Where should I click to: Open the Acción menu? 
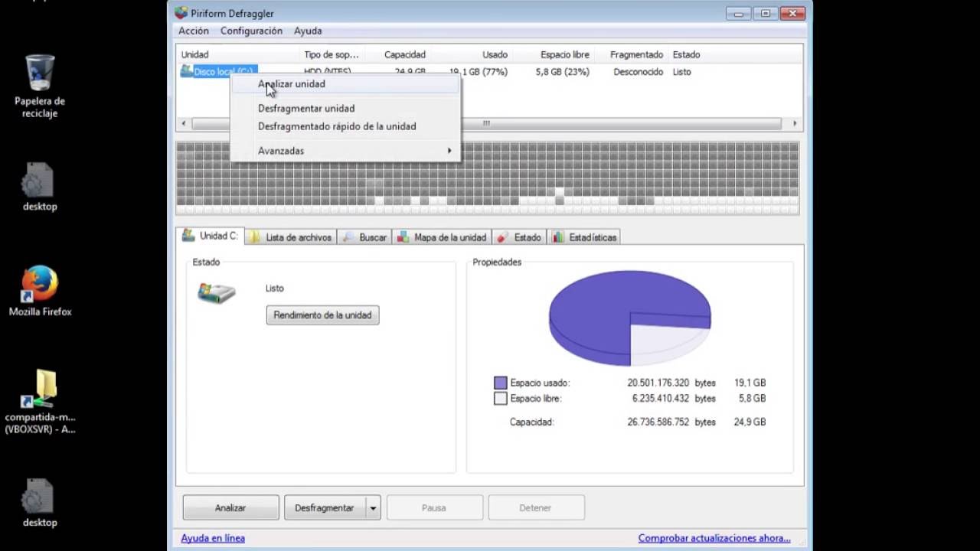194,31
